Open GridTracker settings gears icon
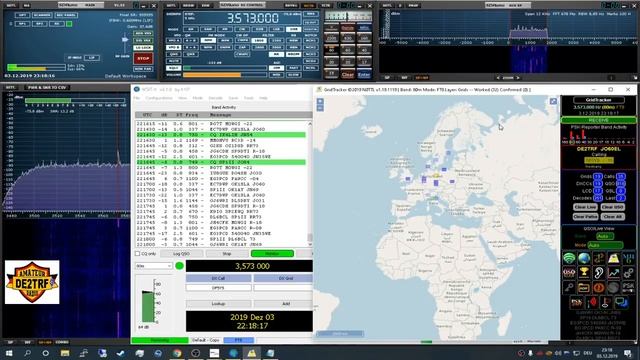 point(628,273)
